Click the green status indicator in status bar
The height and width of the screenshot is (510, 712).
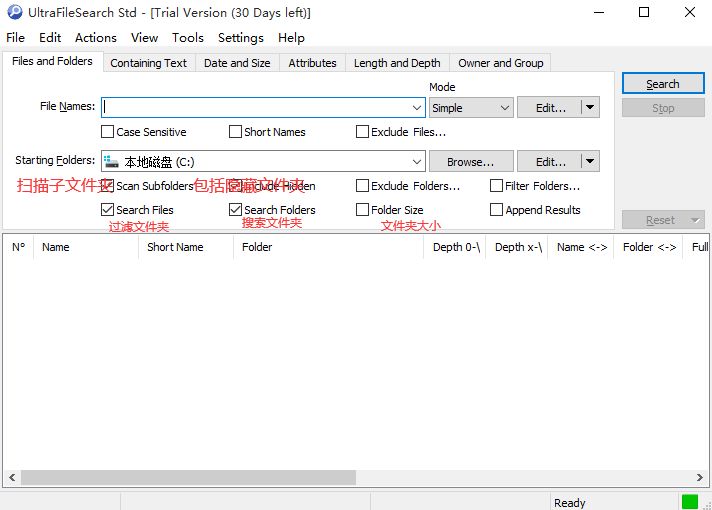(x=690, y=502)
